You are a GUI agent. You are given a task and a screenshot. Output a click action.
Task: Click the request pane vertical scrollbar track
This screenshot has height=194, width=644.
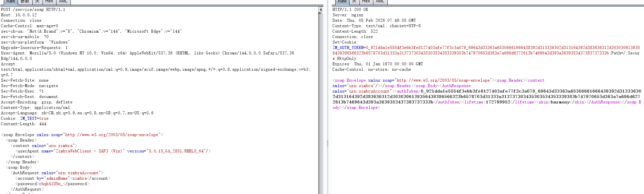coord(321,102)
